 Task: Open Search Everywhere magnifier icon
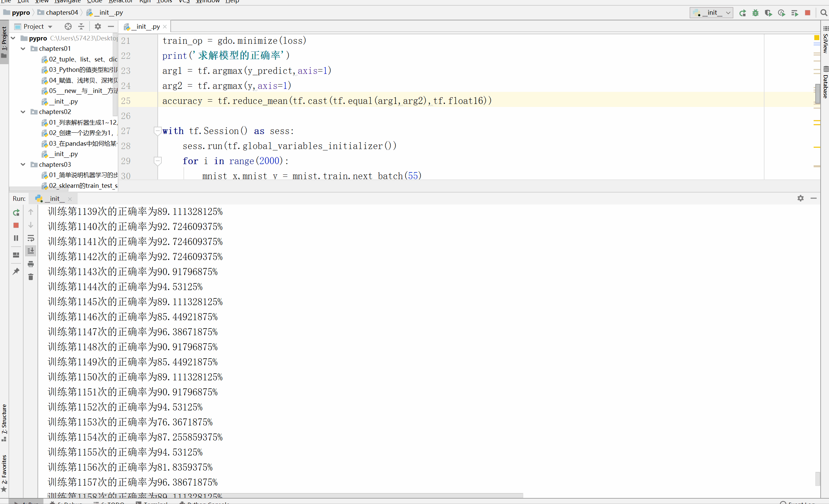point(823,13)
